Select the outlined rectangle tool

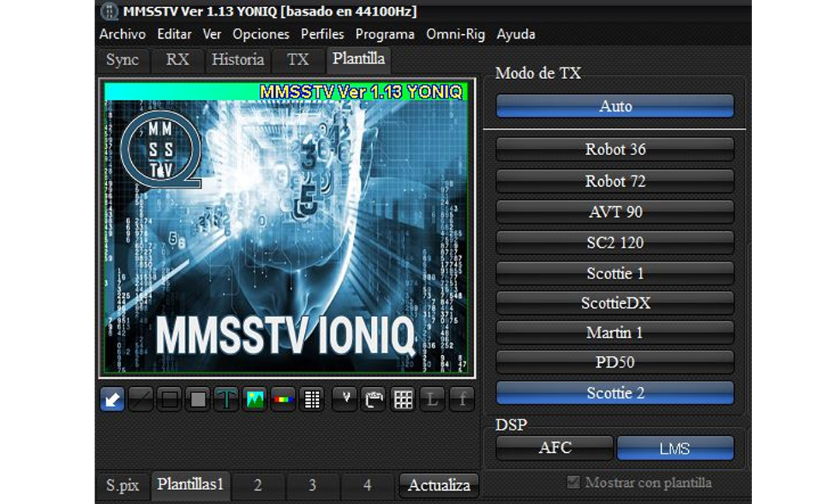[x=170, y=399]
